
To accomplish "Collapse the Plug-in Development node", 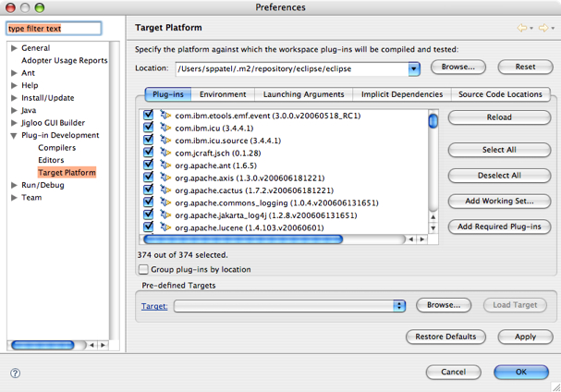I will tap(14, 136).
